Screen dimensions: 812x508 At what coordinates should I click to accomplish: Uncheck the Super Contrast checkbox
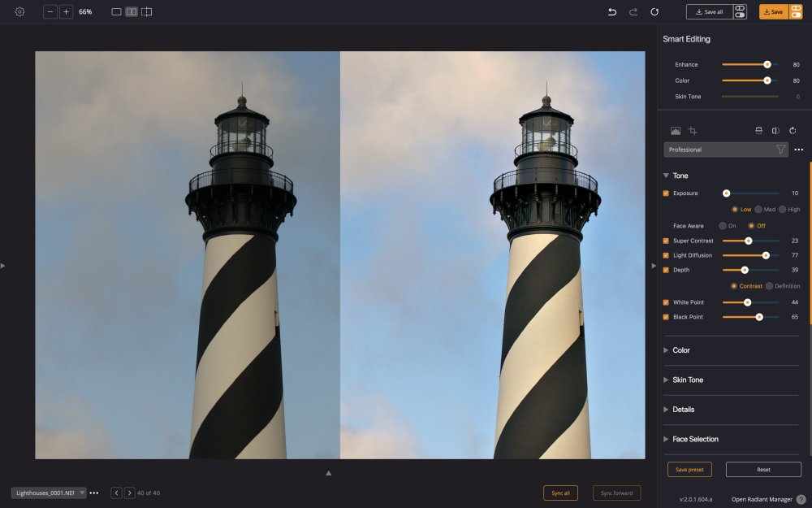pyautogui.click(x=666, y=241)
